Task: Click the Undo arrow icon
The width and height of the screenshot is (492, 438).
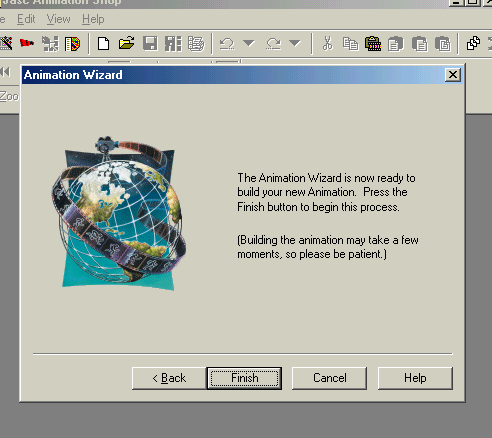Action: click(227, 44)
